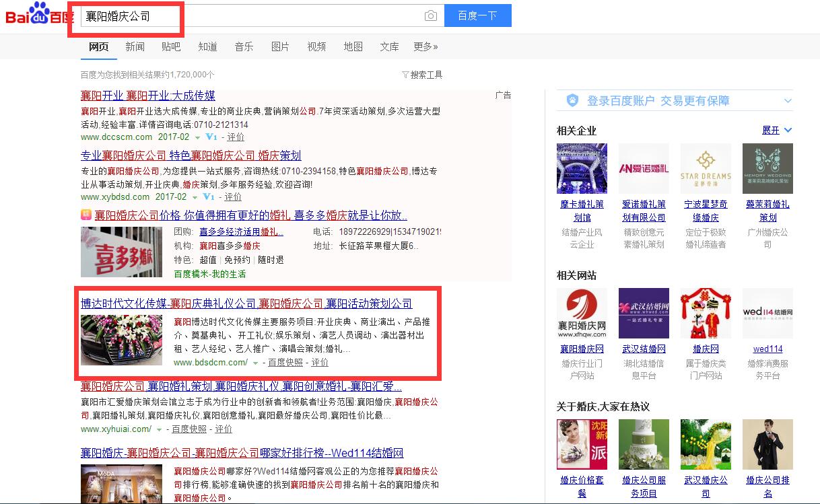The width and height of the screenshot is (820, 504).
Task: Open 武汉结婚网 site logo
Action: coord(644,313)
